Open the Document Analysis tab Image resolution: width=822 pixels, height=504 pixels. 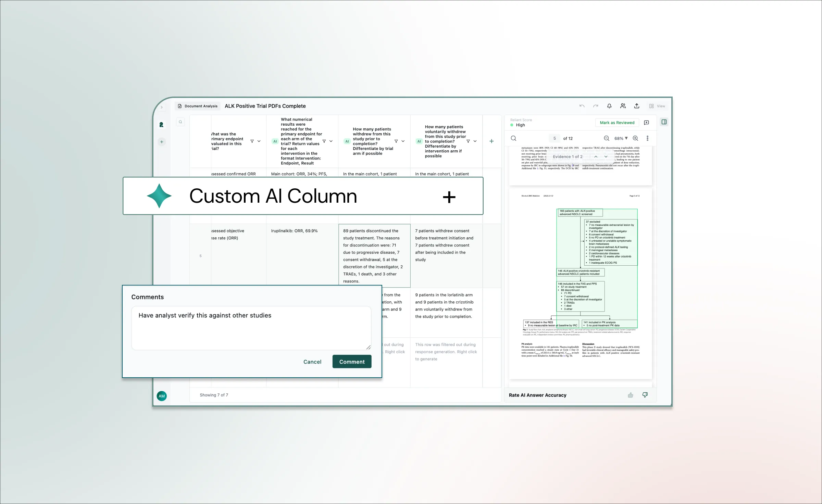198,106
